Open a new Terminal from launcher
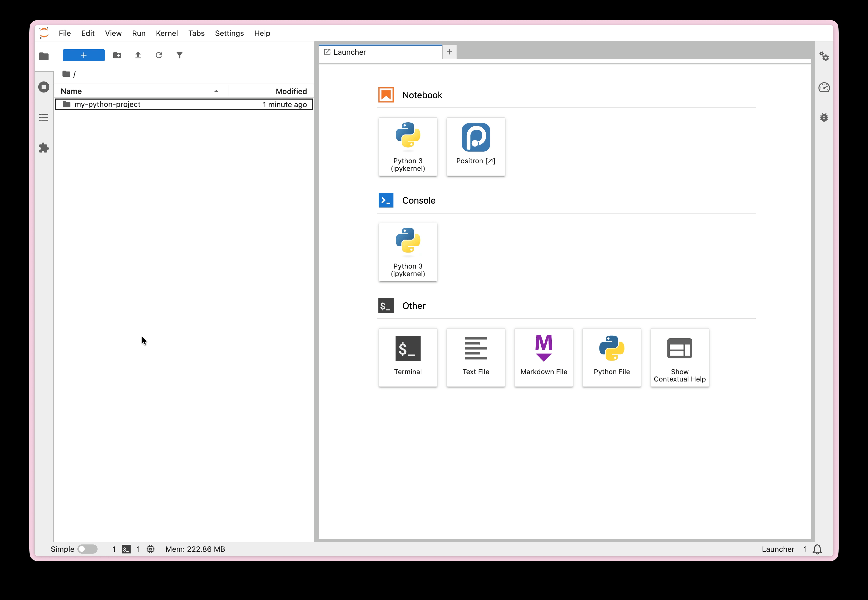This screenshot has height=600, width=868. (x=408, y=357)
